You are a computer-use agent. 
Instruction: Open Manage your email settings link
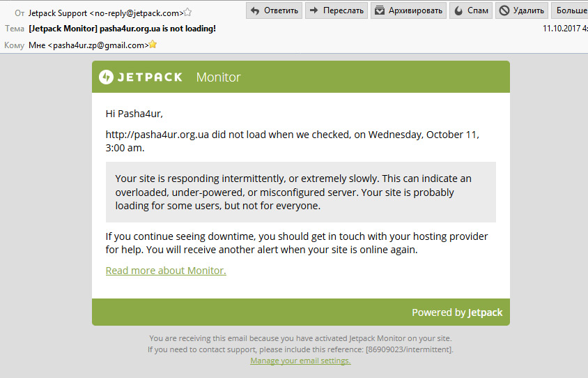[x=300, y=361]
